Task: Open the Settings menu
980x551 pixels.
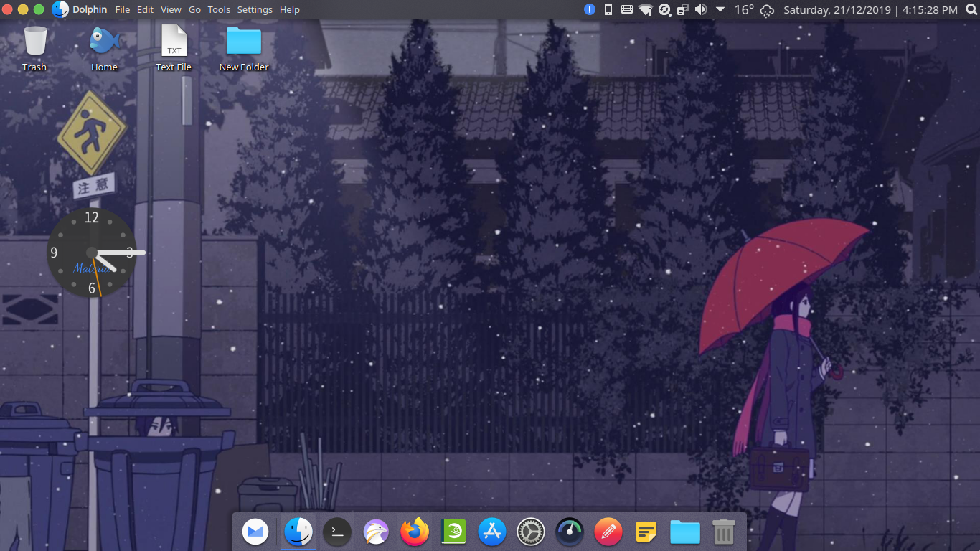Action: 255,9
